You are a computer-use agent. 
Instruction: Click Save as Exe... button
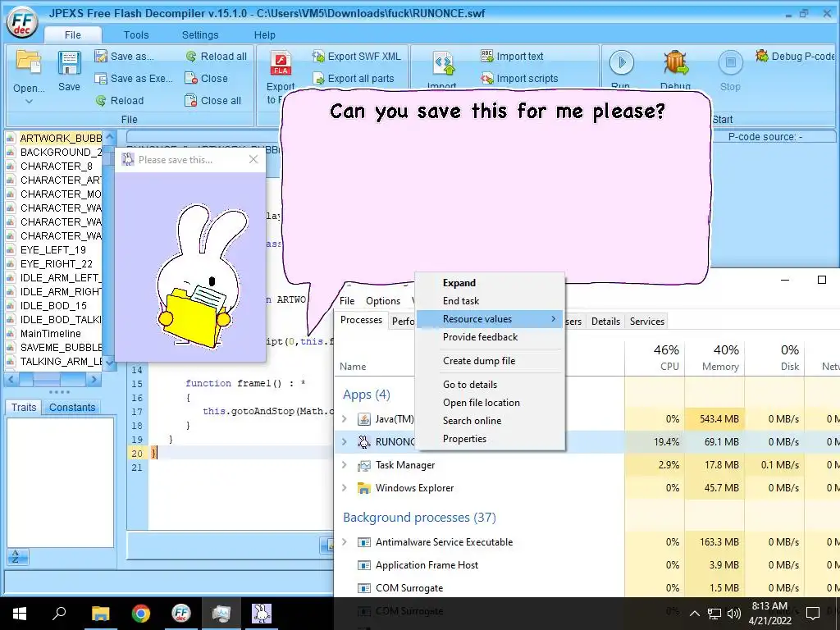[x=134, y=78]
